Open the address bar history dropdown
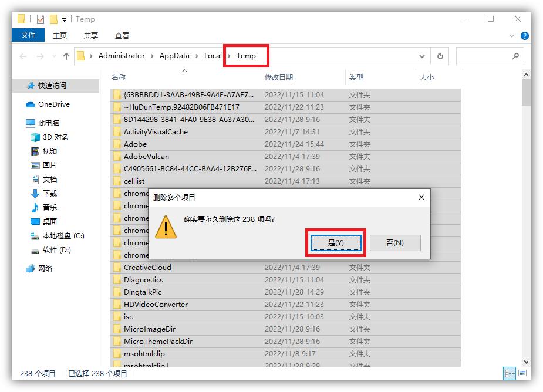This screenshot has width=543, height=392. [422, 55]
